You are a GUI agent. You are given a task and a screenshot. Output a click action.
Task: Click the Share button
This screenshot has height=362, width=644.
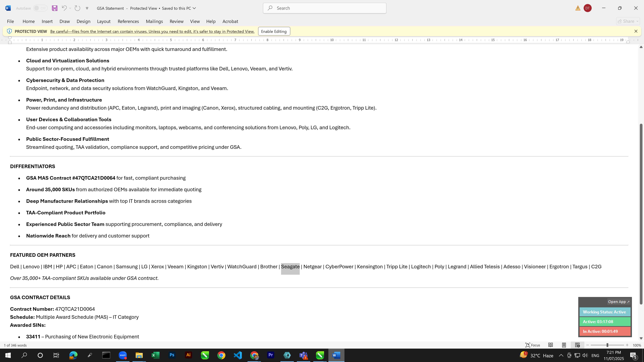[x=628, y=21]
